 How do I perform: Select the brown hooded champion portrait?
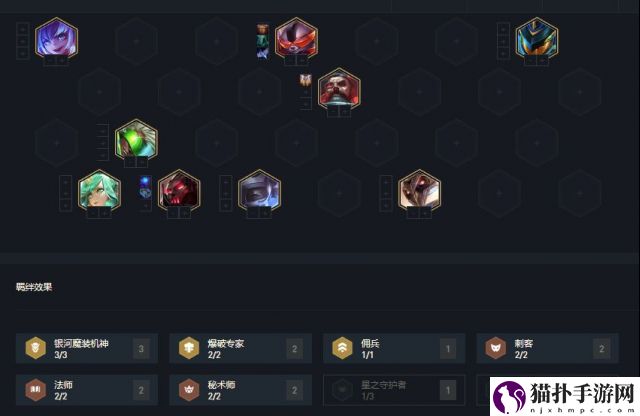point(419,191)
